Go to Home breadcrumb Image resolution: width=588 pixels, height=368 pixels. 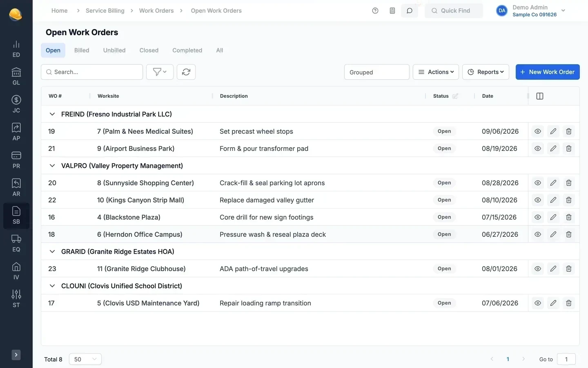point(60,11)
